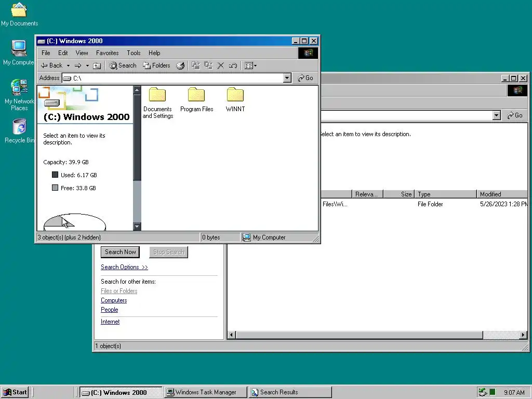Open the My Documents desktop icon
This screenshot has width=532, height=399.
point(19,14)
